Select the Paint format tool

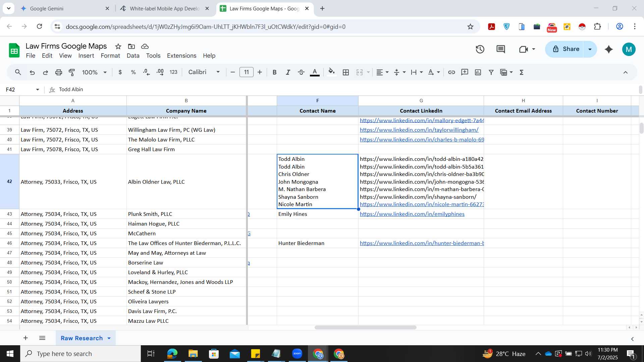(72, 72)
